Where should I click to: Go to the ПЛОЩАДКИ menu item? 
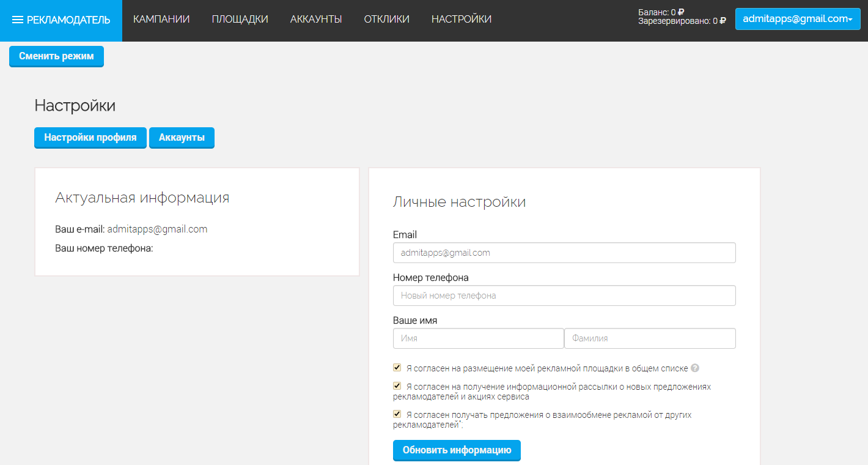(240, 20)
